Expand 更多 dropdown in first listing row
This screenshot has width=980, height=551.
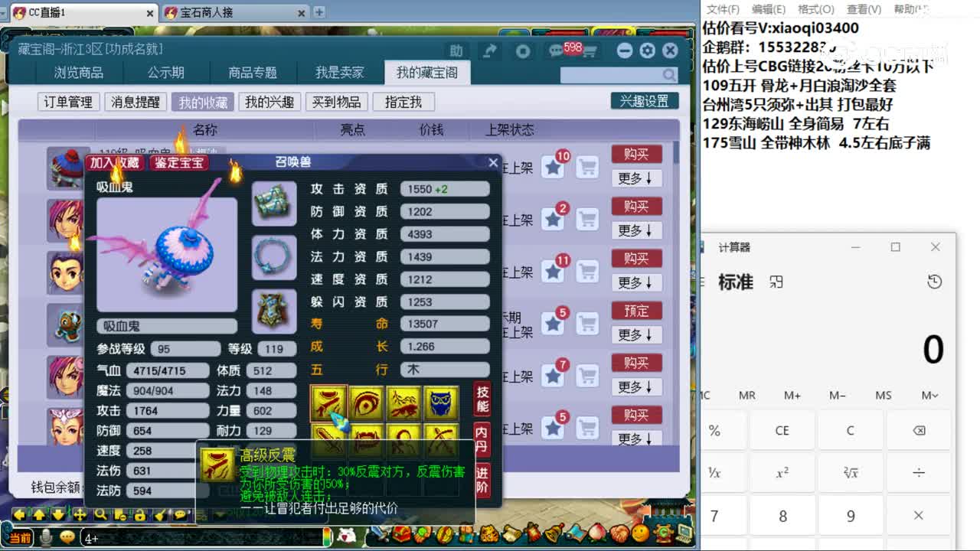(636, 178)
